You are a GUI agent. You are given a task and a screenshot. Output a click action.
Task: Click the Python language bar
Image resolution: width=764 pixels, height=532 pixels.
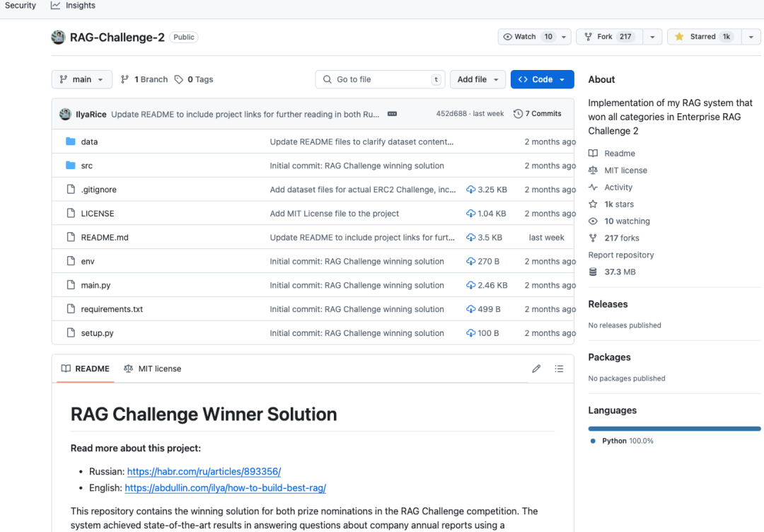click(674, 429)
